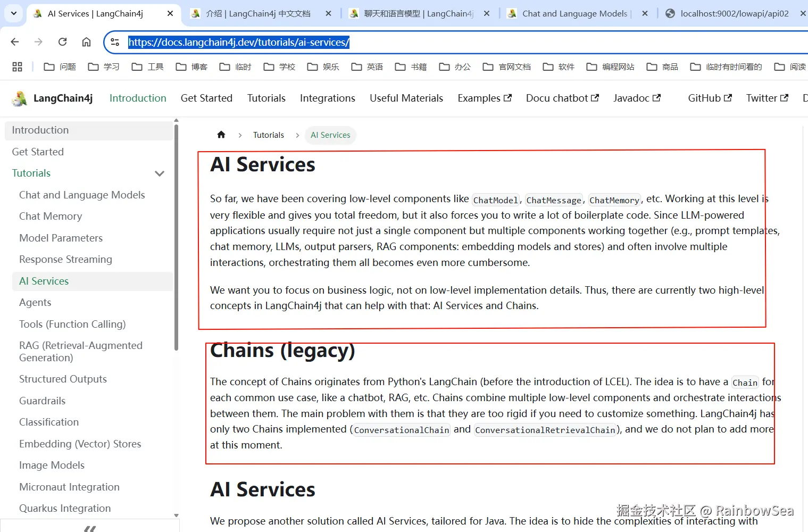Switch to the localhost:9002 tab

click(734, 13)
